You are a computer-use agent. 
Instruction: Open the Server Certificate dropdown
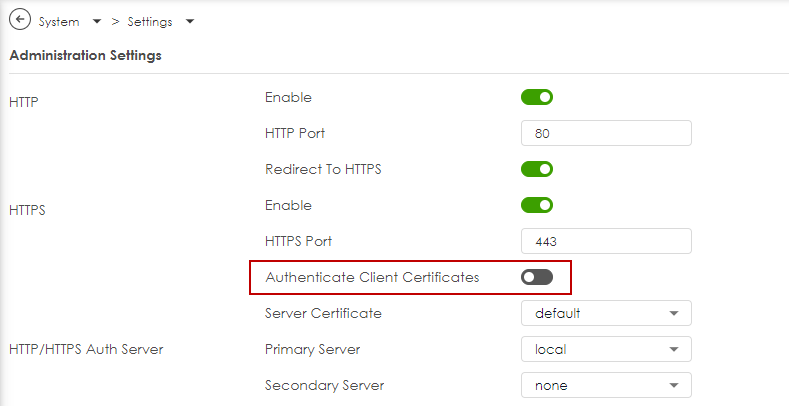[x=606, y=313]
